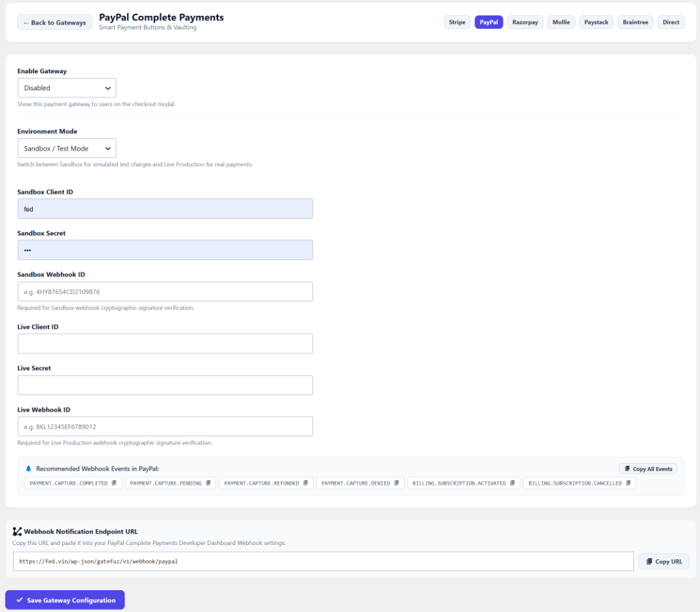Select the PayPal gateway tab
The height and width of the screenshot is (612, 700).
pos(489,22)
